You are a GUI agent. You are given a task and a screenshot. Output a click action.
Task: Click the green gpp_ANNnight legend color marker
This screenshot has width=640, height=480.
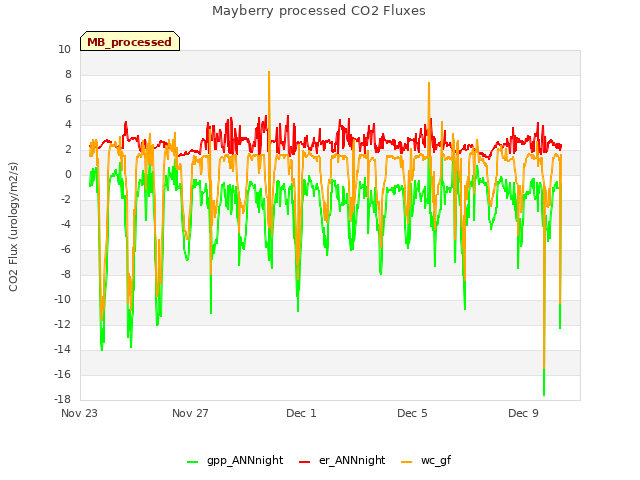coord(192,462)
